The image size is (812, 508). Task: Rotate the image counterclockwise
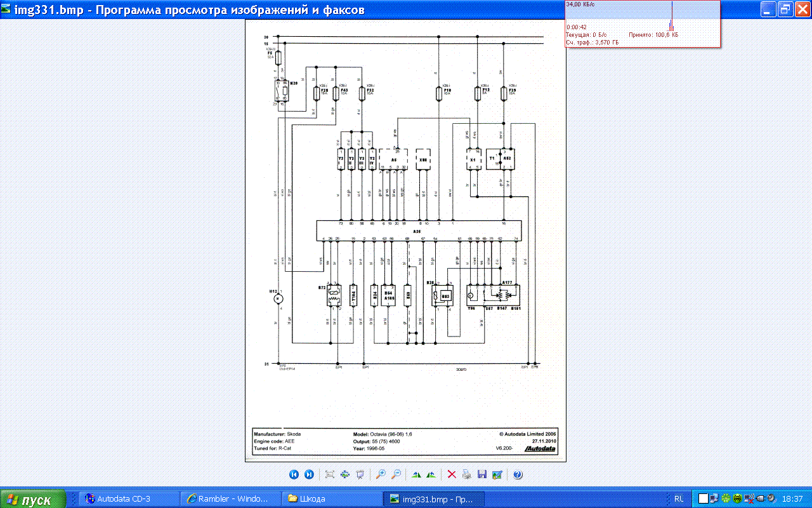point(431,474)
